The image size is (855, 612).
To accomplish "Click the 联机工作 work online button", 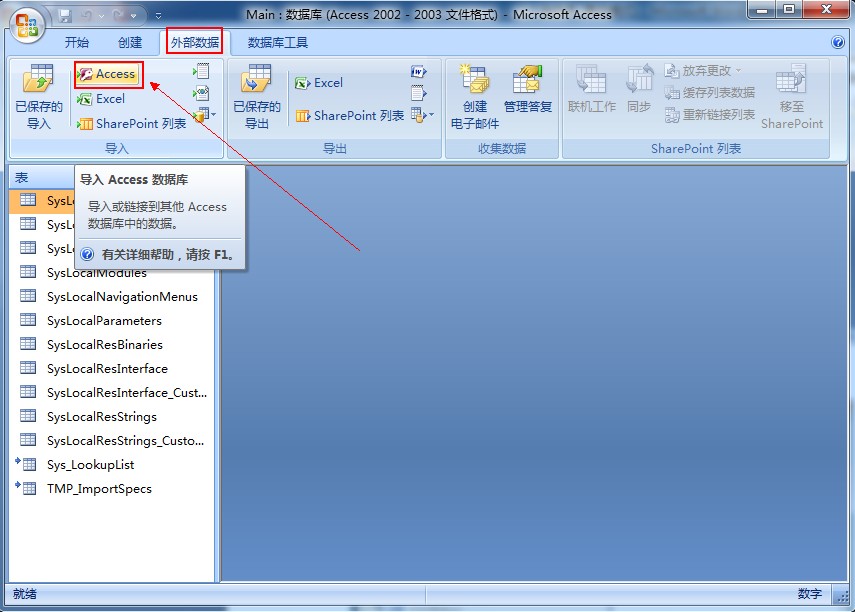I will [x=592, y=89].
